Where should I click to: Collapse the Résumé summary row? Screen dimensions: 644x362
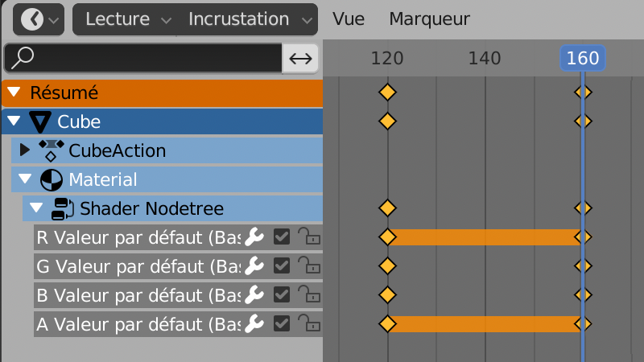click(14, 93)
